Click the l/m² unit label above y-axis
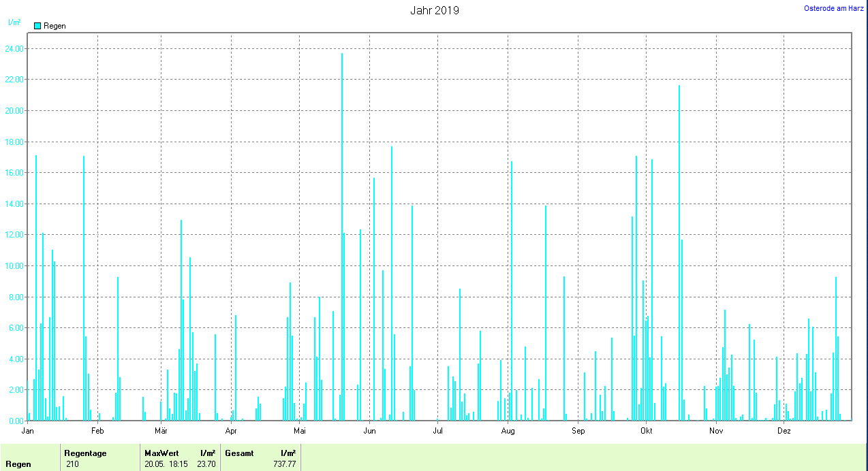The height and width of the screenshot is (471, 868). point(14,22)
